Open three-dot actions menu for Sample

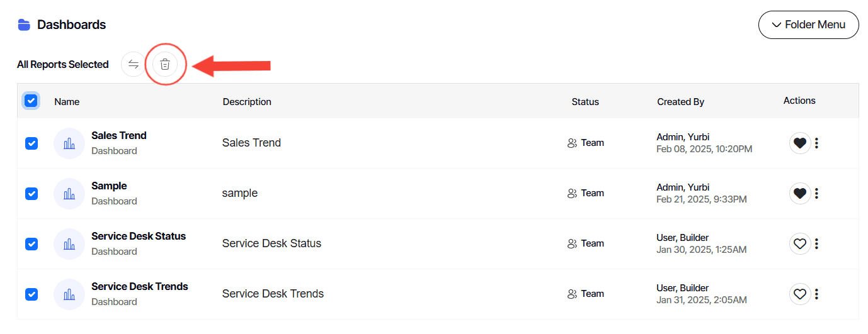816,193
